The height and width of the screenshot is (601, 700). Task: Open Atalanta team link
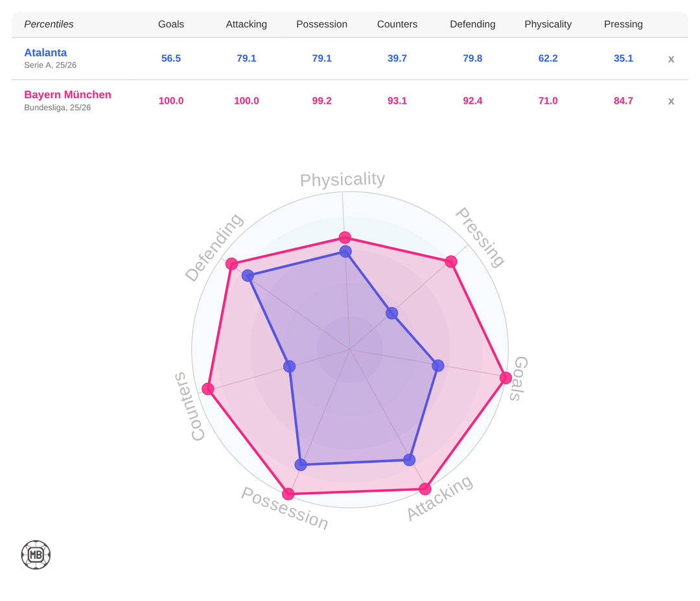[x=45, y=52]
